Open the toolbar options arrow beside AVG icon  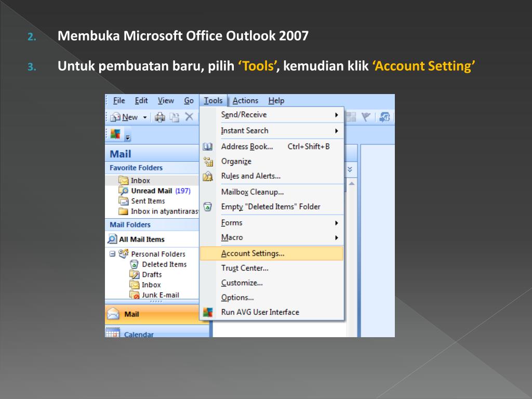(128, 137)
